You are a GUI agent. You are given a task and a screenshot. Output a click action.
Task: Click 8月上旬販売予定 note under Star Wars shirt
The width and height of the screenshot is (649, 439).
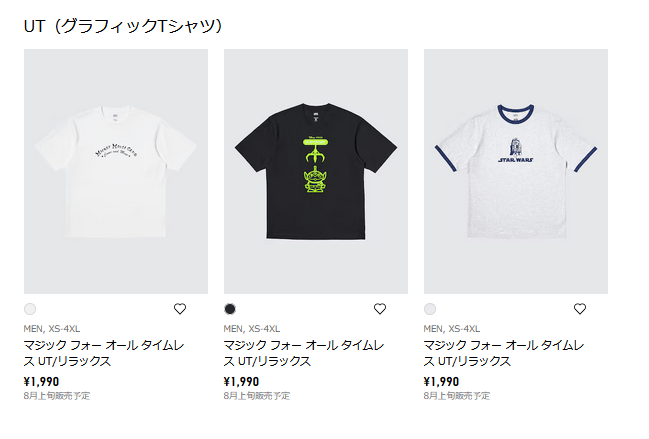coord(457,396)
